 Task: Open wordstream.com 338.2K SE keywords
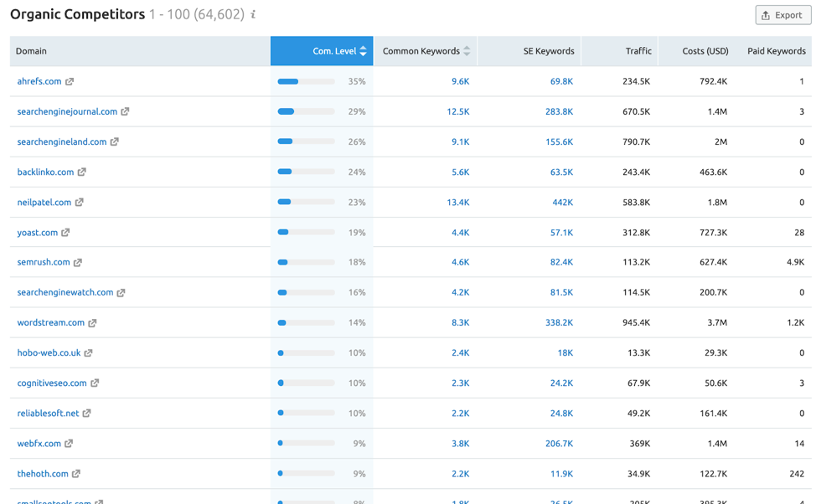[x=559, y=322]
